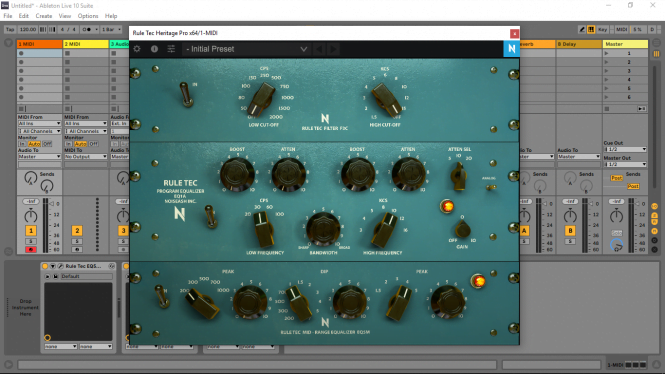Open the File menu
The width and height of the screenshot is (665, 374).
pyautogui.click(x=8, y=16)
